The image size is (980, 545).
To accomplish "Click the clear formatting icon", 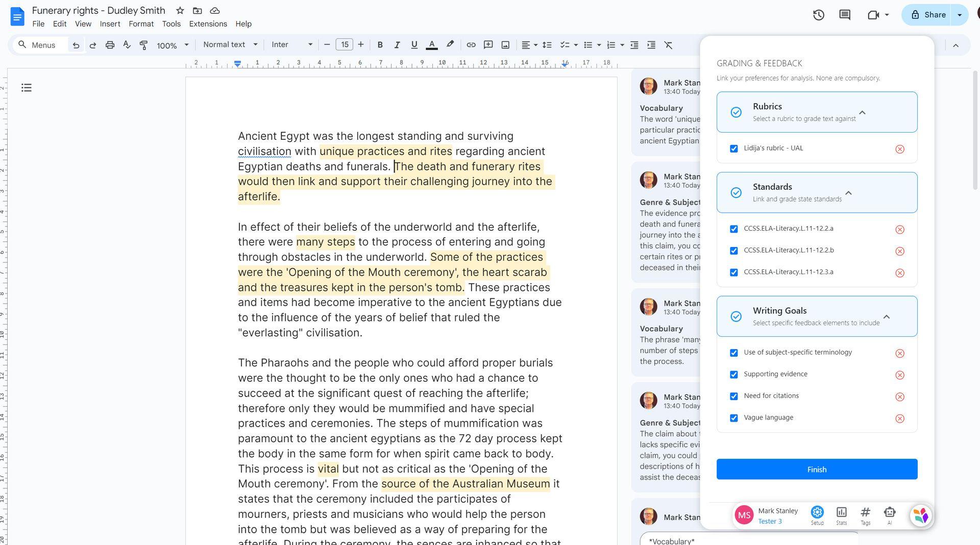I will (668, 45).
